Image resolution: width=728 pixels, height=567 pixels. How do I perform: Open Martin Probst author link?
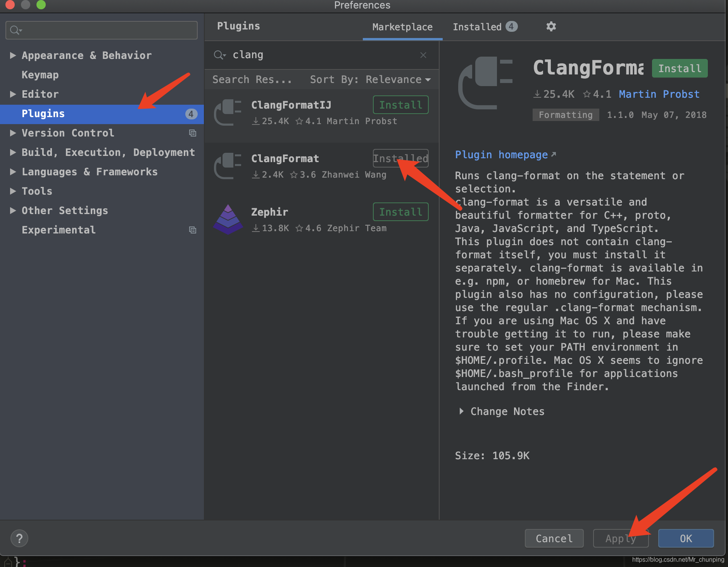coord(659,94)
